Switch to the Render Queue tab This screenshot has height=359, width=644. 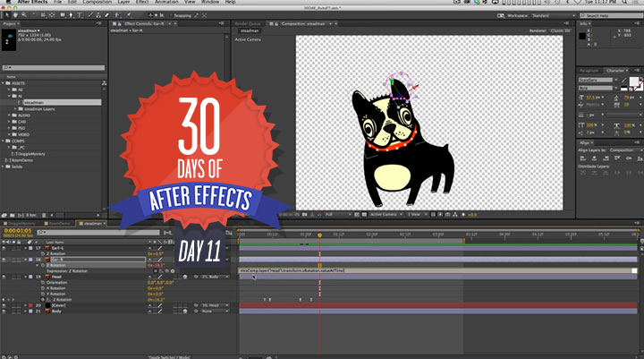[x=248, y=24]
